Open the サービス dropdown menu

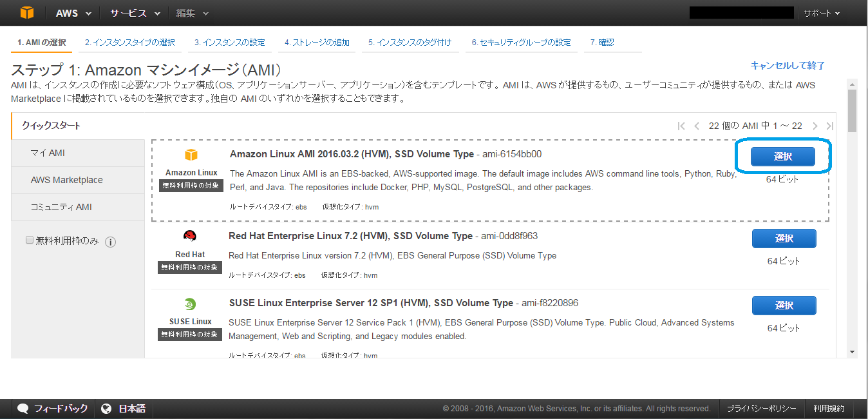(x=135, y=13)
